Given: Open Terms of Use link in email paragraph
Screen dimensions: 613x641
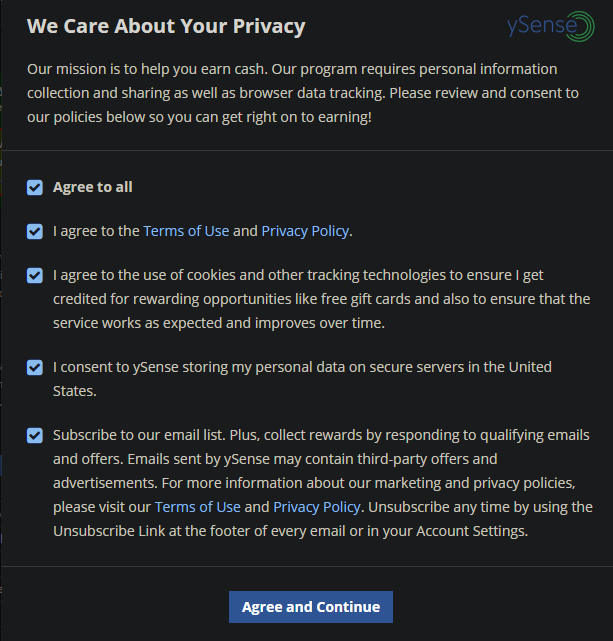Looking at the screenshot, I should [x=197, y=507].
